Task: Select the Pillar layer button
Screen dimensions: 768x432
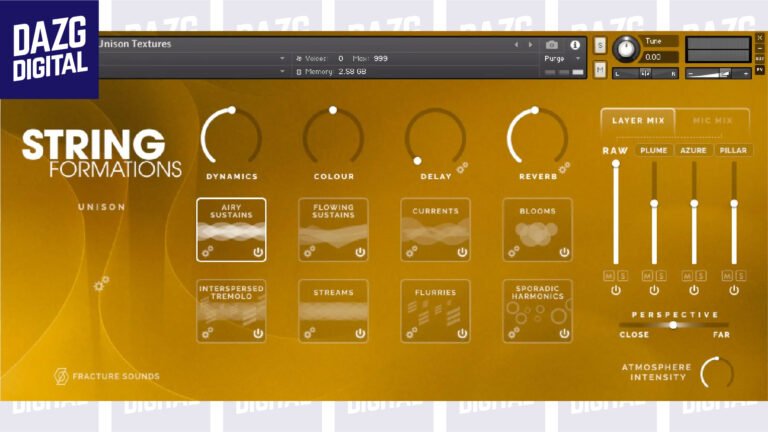Action: pyautogui.click(x=733, y=150)
